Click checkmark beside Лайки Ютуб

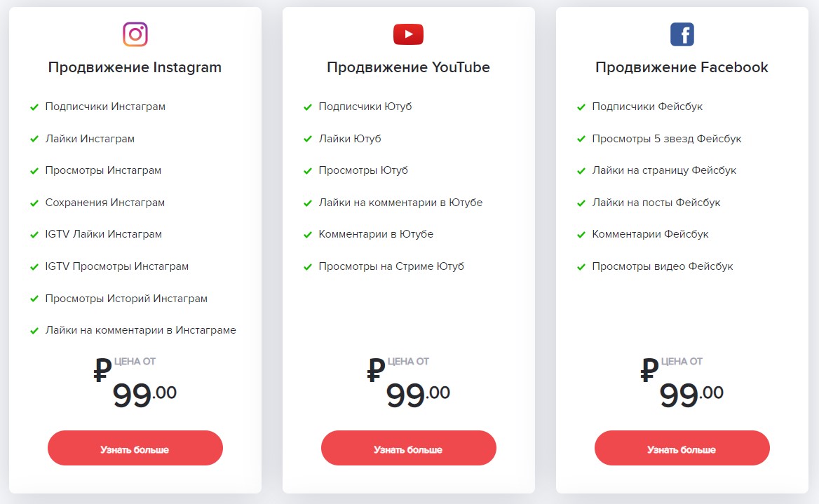[307, 139]
